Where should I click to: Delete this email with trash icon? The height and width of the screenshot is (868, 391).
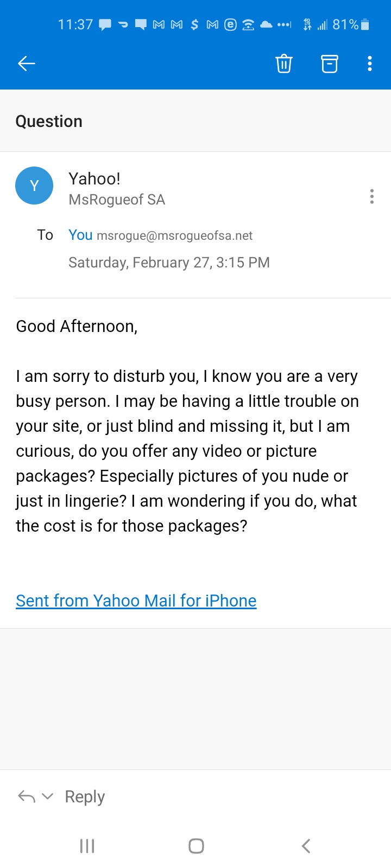pyautogui.click(x=284, y=63)
